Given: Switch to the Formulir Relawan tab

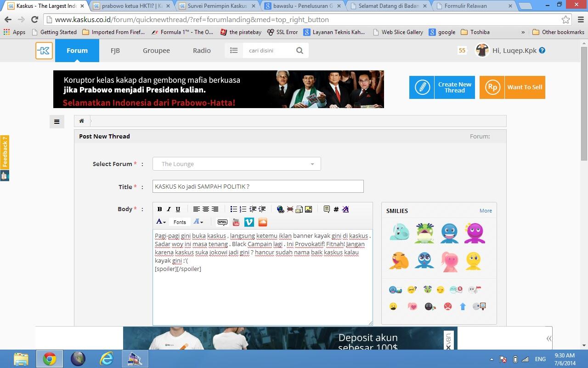Looking at the screenshot, I should [x=473, y=6].
